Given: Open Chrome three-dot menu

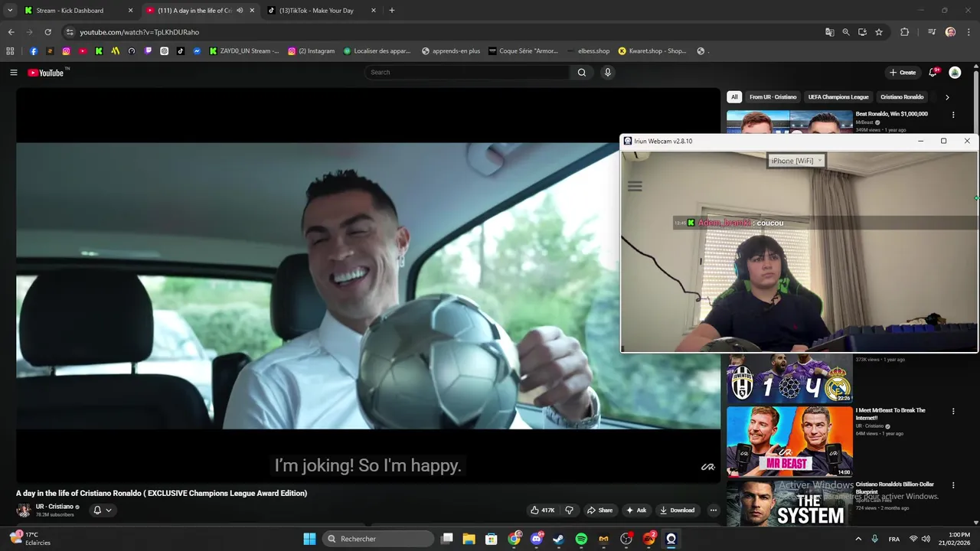Looking at the screenshot, I should (968, 32).
